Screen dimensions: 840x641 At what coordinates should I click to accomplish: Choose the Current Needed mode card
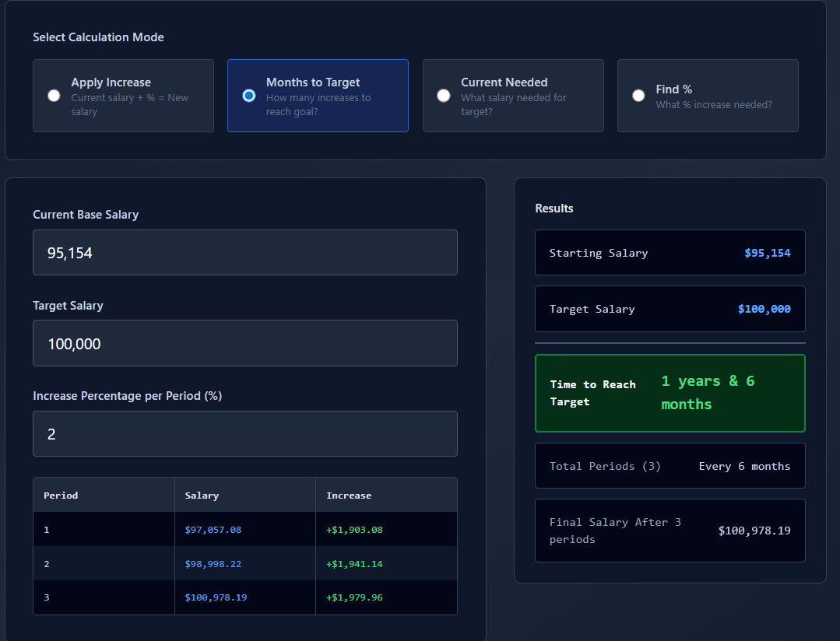pos(513,96)
